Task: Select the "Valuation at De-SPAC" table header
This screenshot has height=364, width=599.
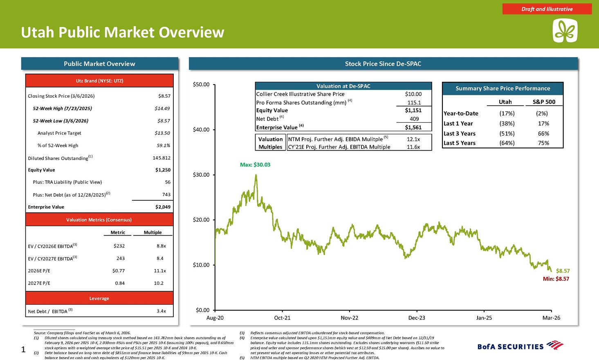Action: [343, 86]
